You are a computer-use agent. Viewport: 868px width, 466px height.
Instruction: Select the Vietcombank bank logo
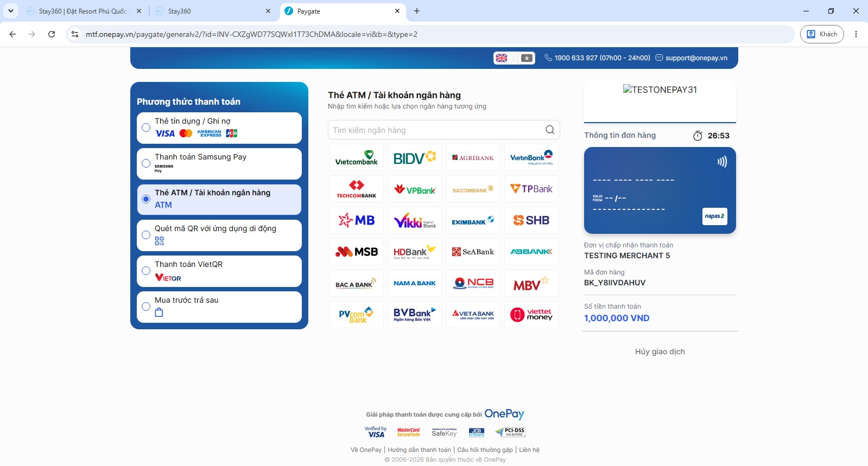click(357, 158)
